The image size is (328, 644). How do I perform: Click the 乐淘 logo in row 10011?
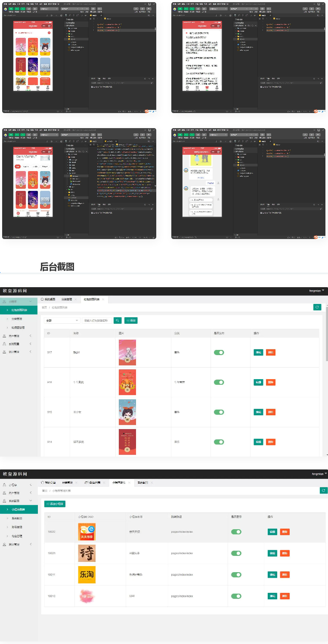click(87, 574)
